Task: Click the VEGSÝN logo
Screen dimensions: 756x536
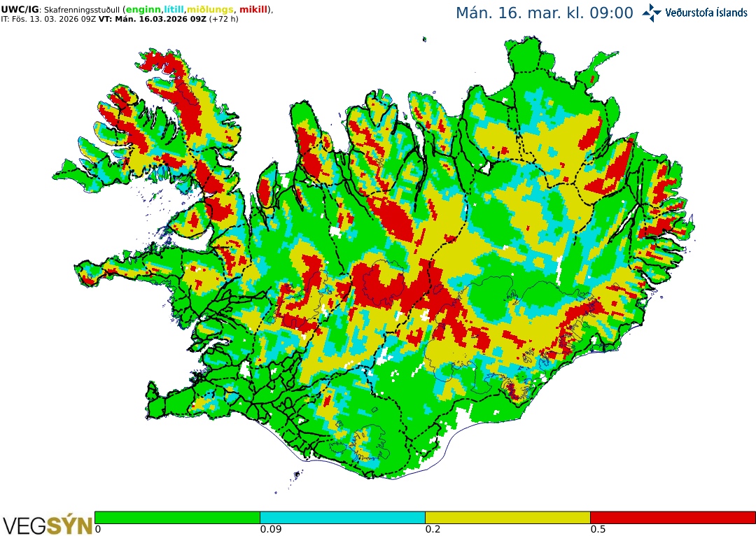Action: [48, 526]
